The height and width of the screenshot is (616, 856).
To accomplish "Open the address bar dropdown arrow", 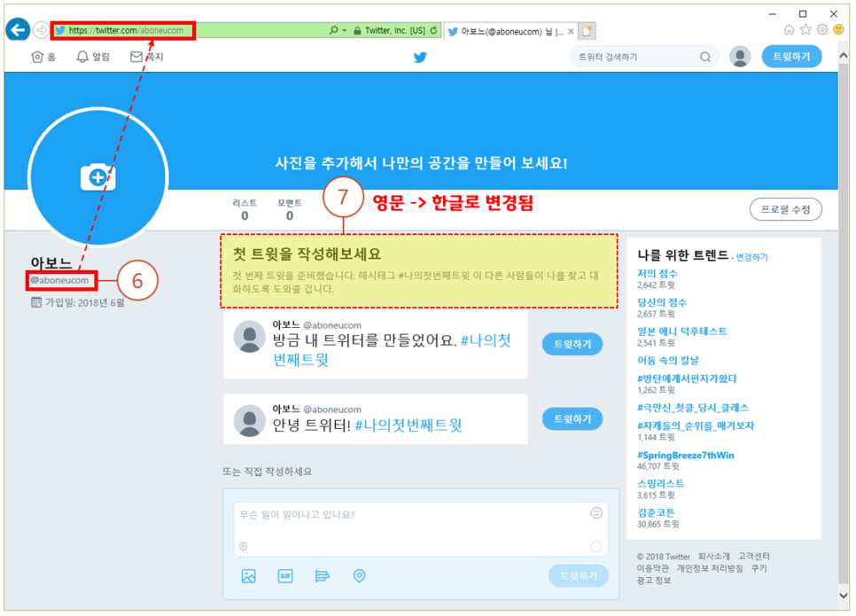I will coord(345,31).
